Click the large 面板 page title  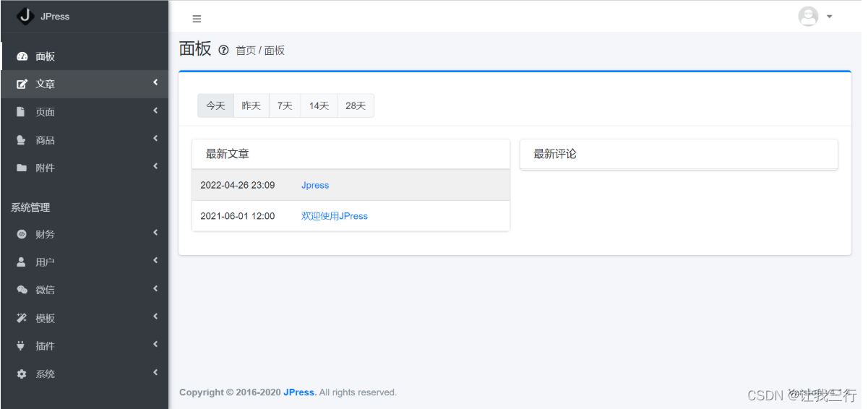[x=195, y=49]
